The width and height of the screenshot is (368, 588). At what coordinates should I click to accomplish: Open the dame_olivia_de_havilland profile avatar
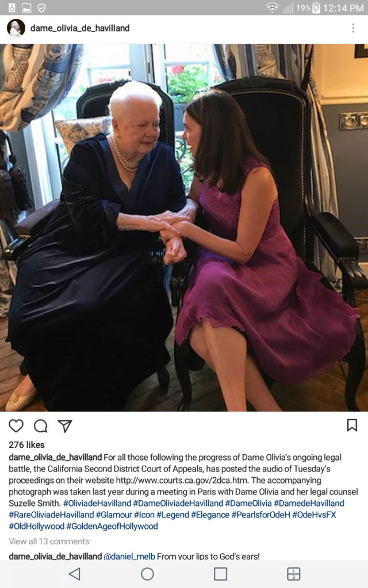(x=16, y=28)
